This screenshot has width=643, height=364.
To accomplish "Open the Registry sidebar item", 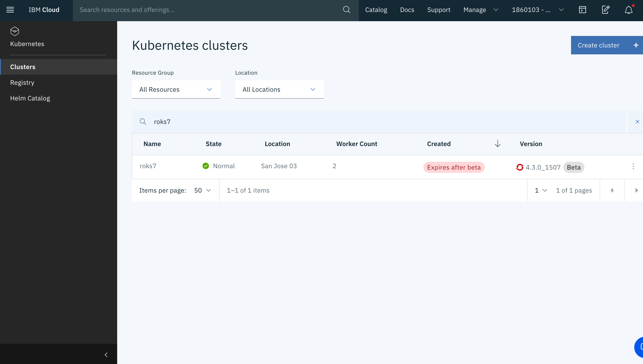I will (22, 82).
